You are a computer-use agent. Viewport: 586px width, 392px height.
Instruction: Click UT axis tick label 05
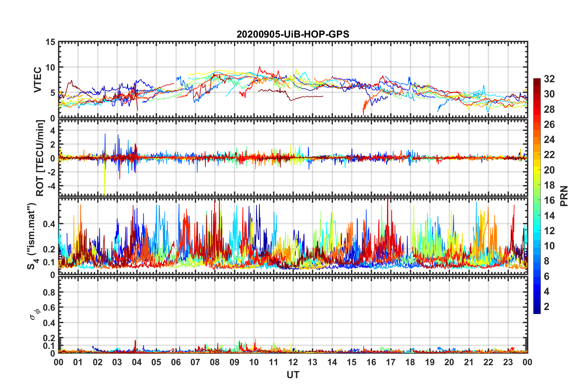coord(156,362)
